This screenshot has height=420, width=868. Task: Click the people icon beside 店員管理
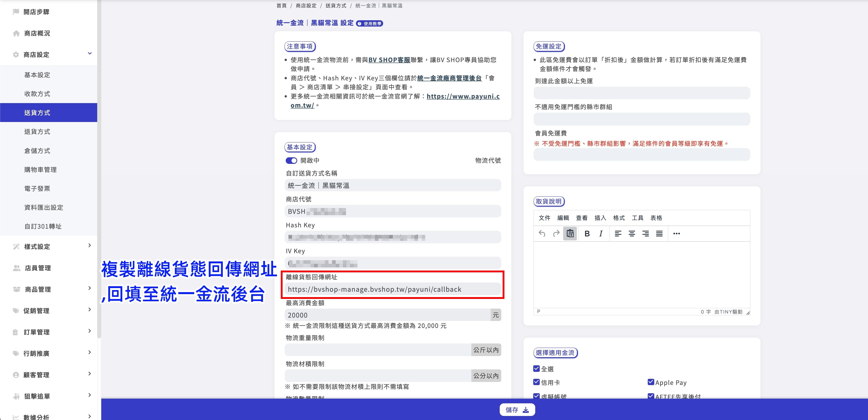[16, 268]
